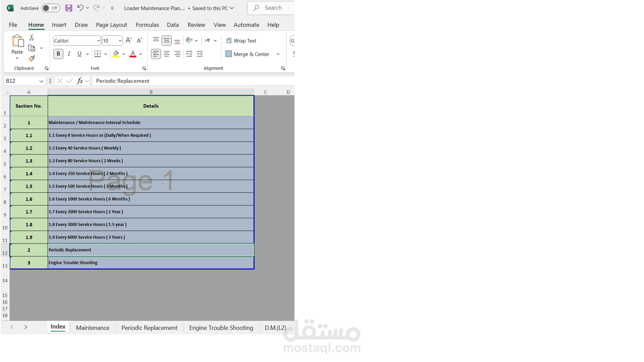Click the Excel app logo

point(10,8)
